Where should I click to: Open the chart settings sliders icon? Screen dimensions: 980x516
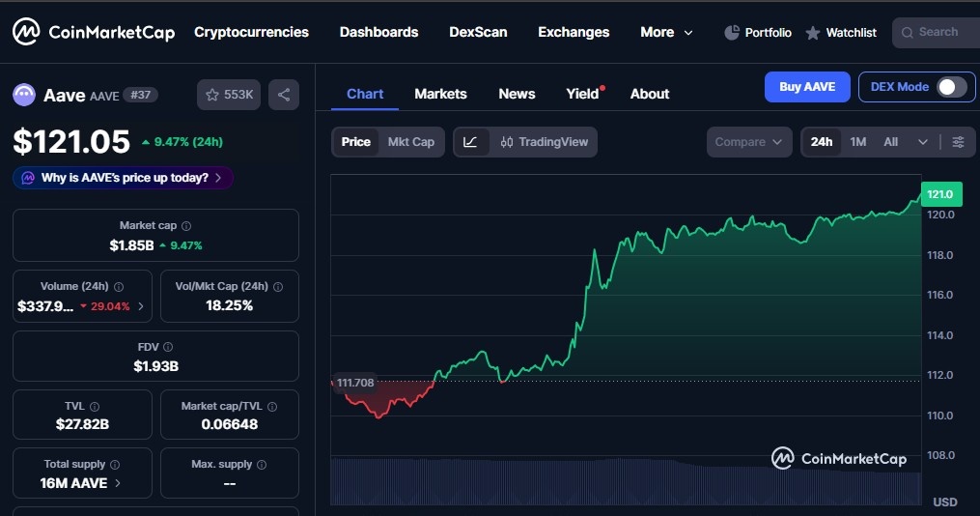tap(958, 142)
